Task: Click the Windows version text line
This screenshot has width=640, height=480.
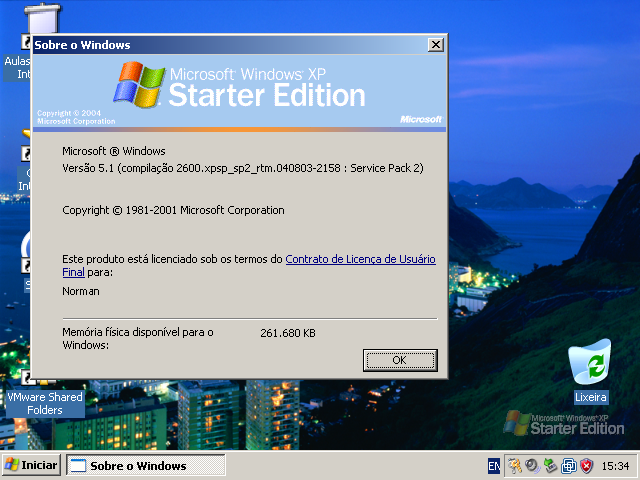Action: coord(242,169)
